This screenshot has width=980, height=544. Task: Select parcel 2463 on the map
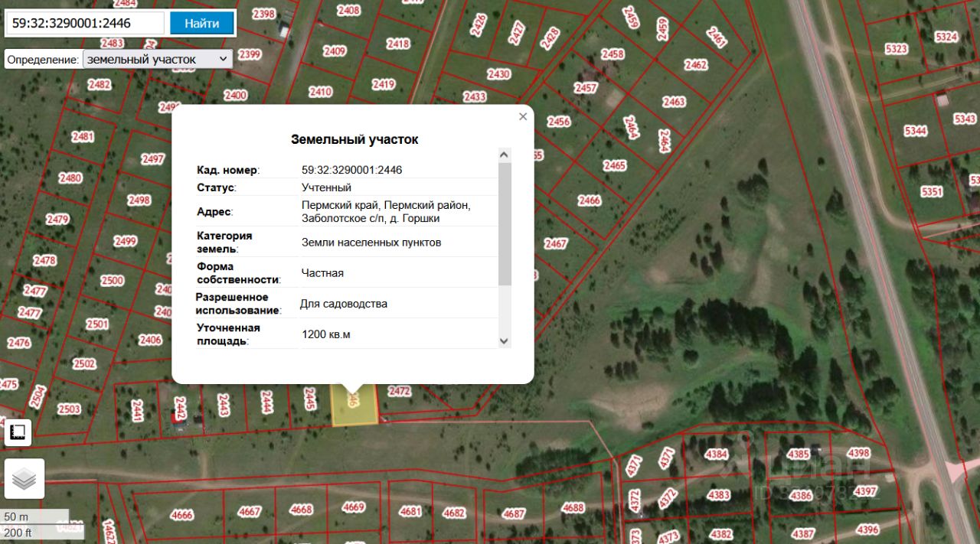point(674,102)
